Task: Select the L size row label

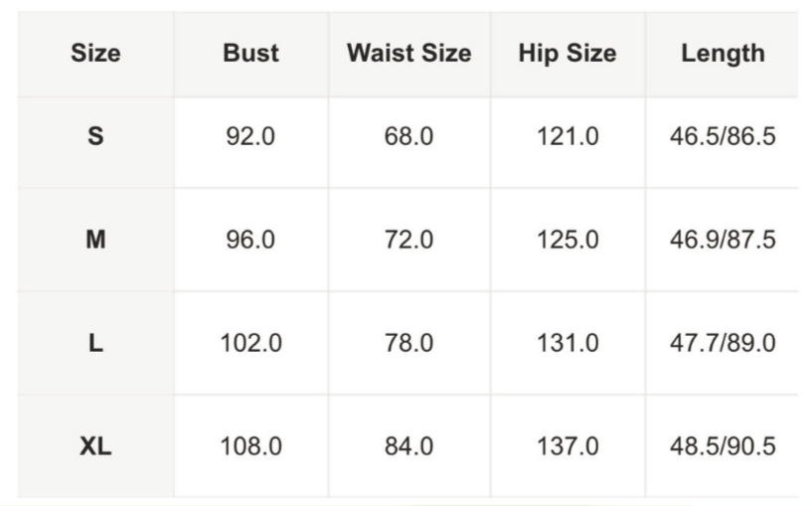Action: click(x=95, y=344)
